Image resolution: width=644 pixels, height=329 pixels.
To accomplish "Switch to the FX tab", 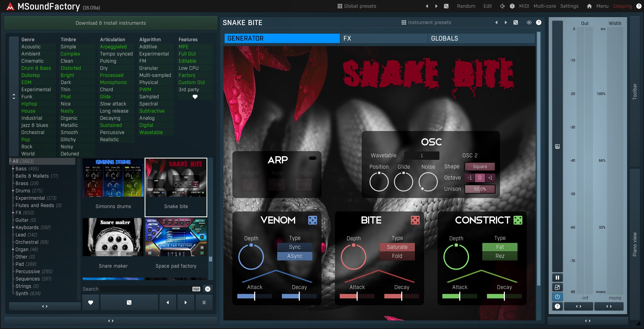I will 384,38.
